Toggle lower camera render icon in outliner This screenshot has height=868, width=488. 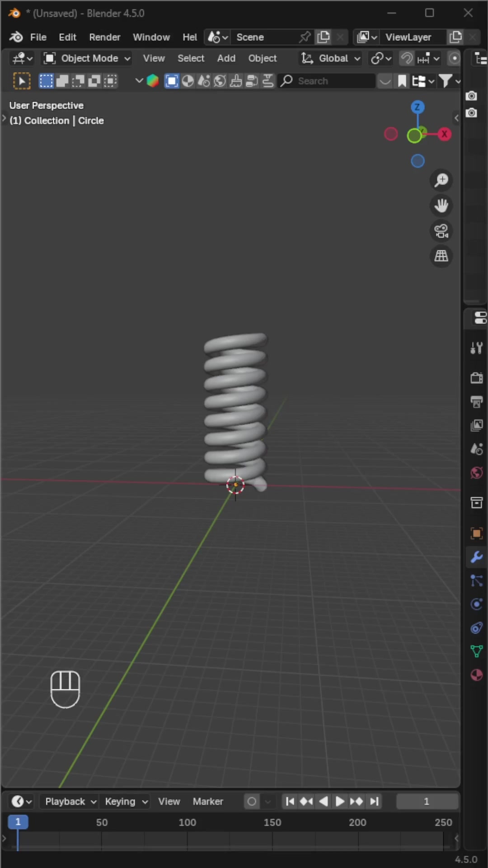(x=472, y=113)
